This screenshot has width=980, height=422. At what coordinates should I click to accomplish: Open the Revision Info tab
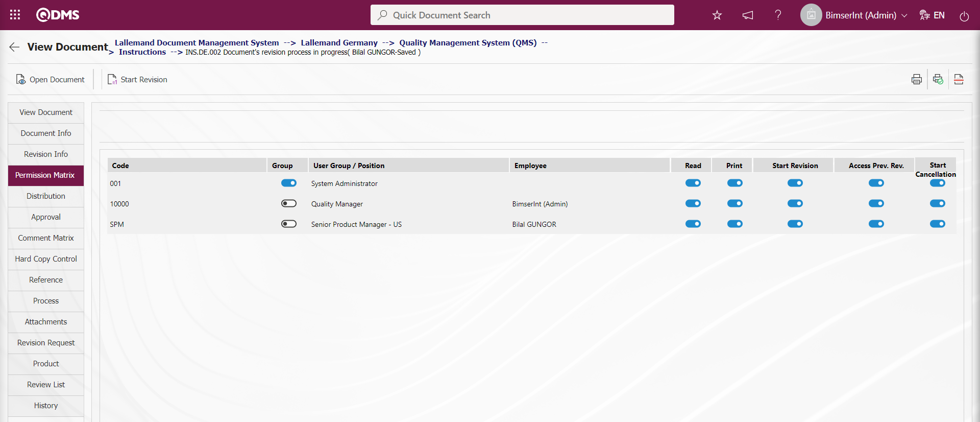[x=46, y=154]
